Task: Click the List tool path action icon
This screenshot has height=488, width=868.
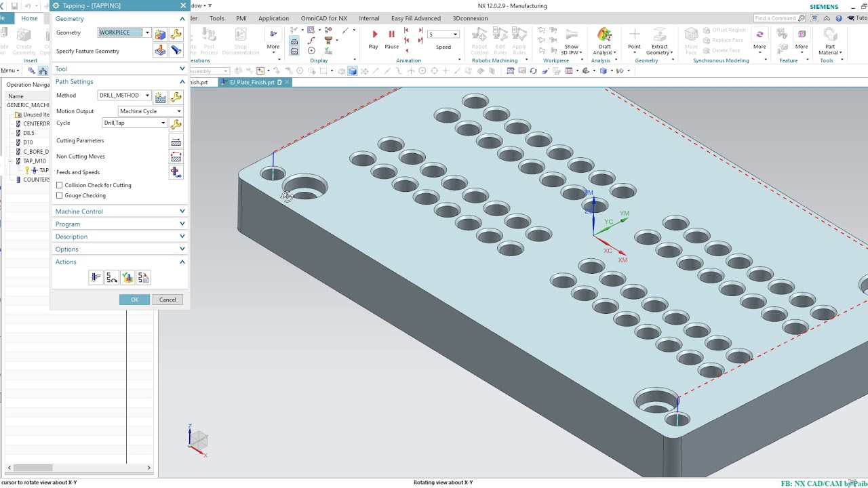Action: click(143, 277)
